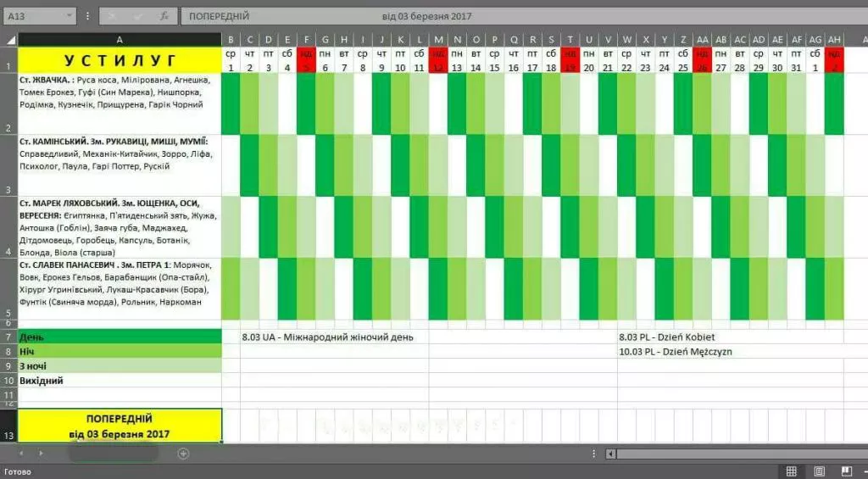Screen dimensions: 868x479
Task: Click the dark green День legend cell
Action: [x=120, y=337]
